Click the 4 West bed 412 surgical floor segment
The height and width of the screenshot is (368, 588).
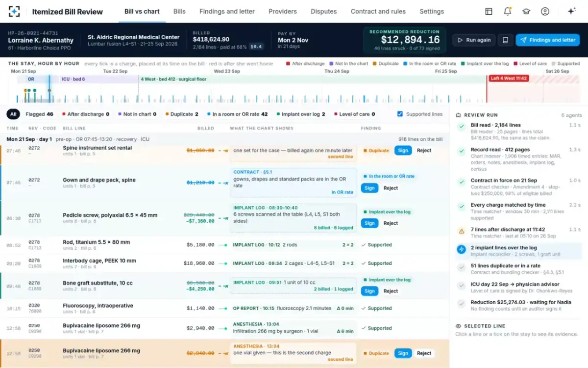coord(313,79)
